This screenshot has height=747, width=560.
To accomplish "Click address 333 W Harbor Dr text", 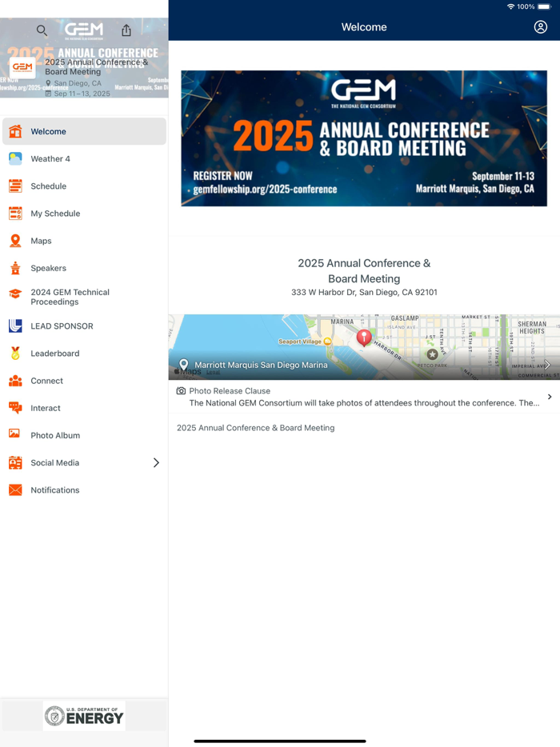I will [x=364, y=292].
